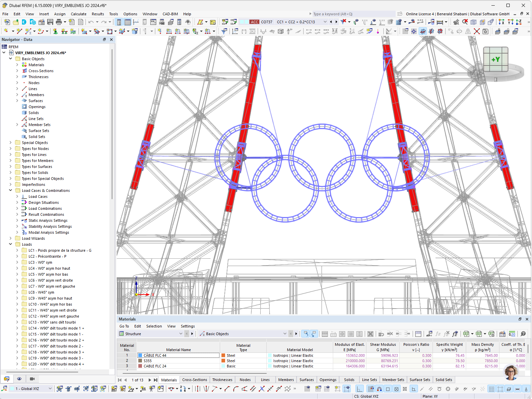Click the filter funnel icon in second toolbar
The height and width of the screenshot is (399, 532).
tap(224, 31)
